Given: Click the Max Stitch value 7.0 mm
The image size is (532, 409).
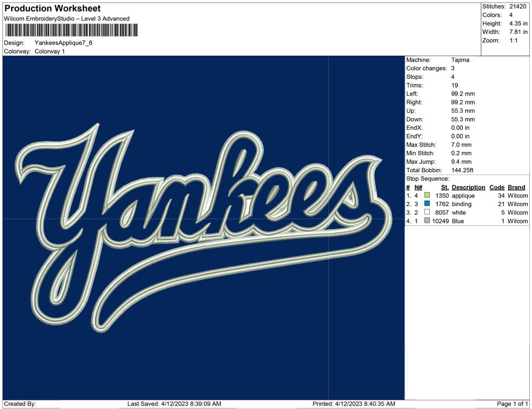Looking at the screenshot, I should [461, 145].
